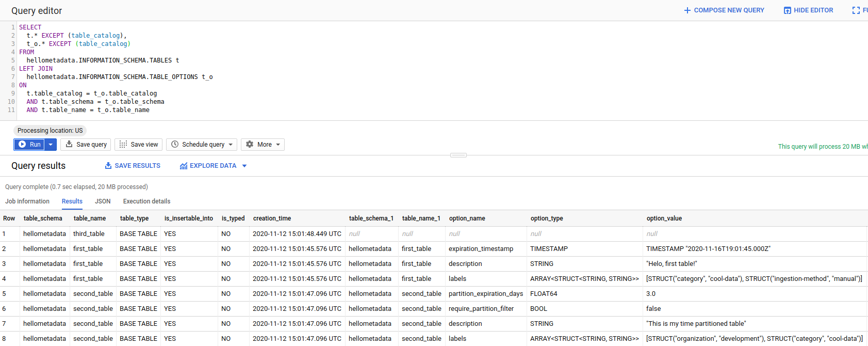
Task: Click the BOOL option_type cell
Action: coord(538,309)
